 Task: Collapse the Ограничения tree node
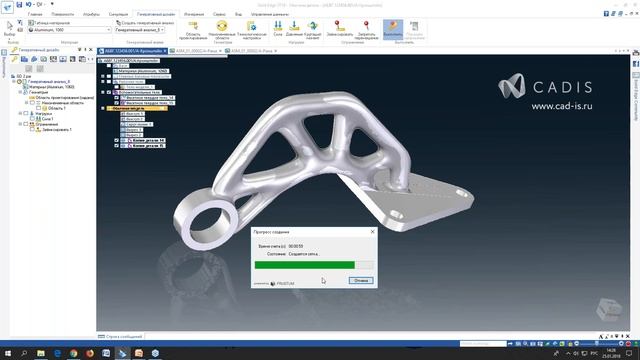(20, 124)
